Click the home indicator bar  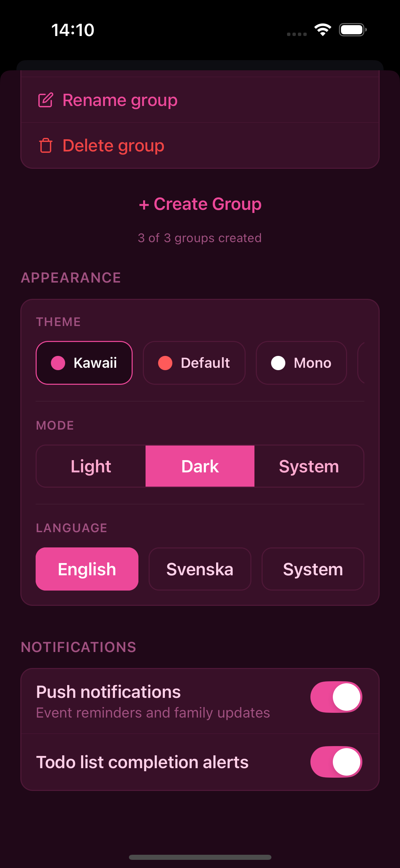(200, 857)
